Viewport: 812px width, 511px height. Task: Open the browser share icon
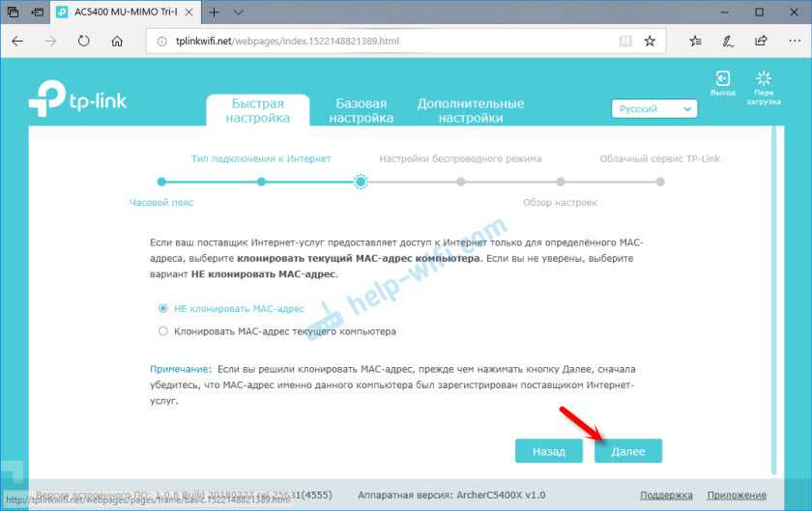pos(760,42)
